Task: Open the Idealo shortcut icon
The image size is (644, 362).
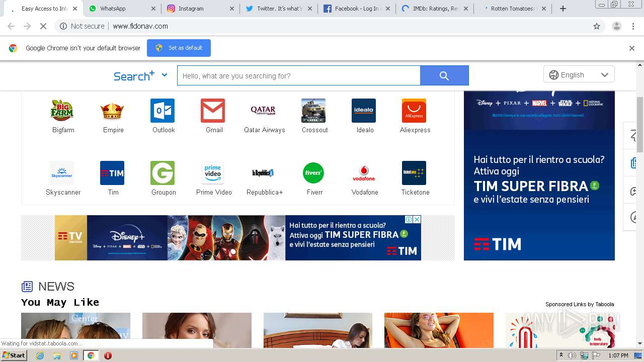Action: 364,111
